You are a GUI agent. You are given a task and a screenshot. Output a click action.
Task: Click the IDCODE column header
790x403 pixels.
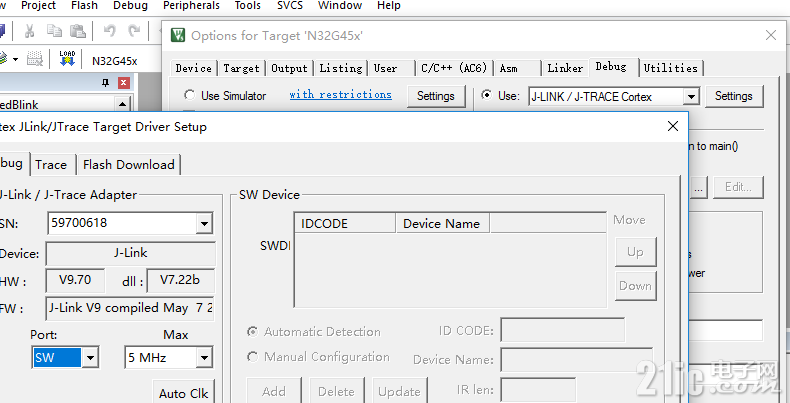345,224
